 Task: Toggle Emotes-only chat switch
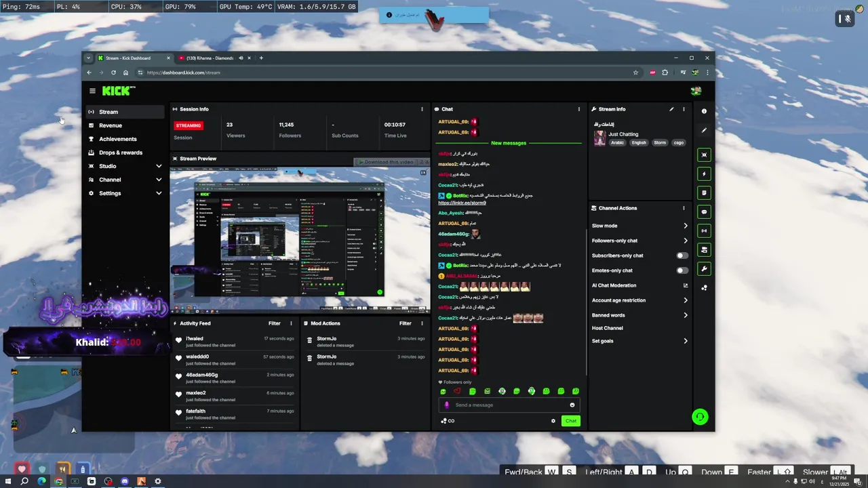coord(682,270)
